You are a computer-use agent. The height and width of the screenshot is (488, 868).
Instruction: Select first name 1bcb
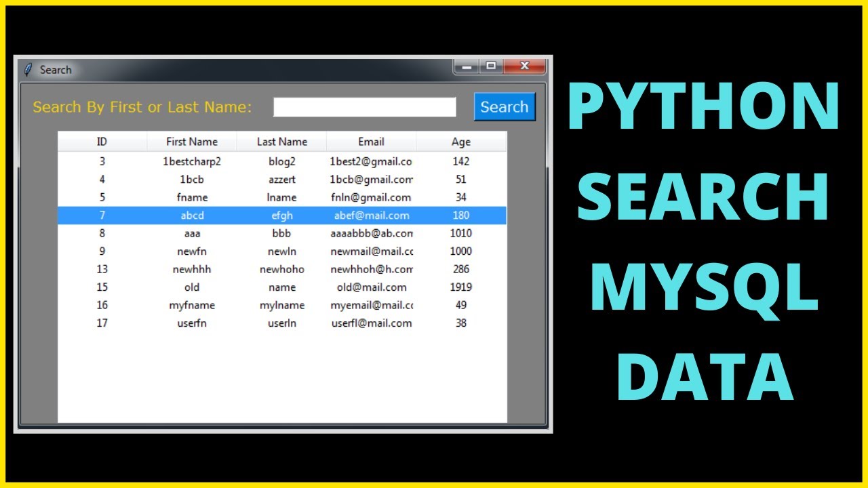(x=192, y=180)
